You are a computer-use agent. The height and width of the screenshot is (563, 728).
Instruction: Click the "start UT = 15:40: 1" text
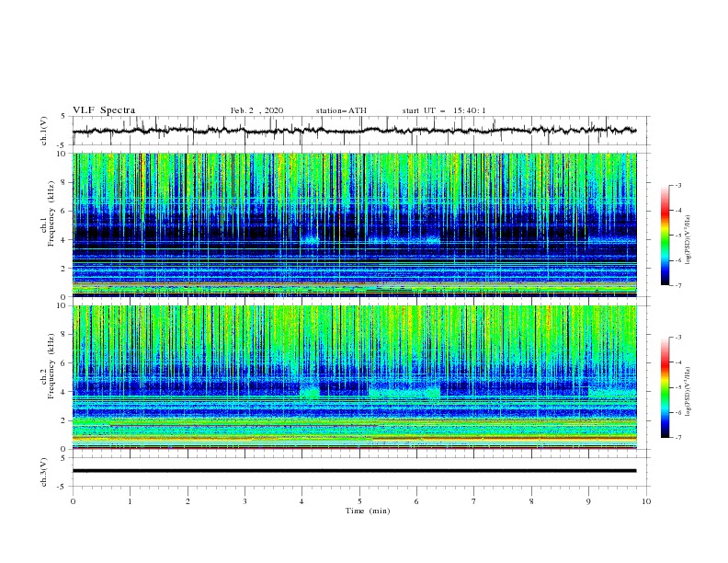click(444, 110)
